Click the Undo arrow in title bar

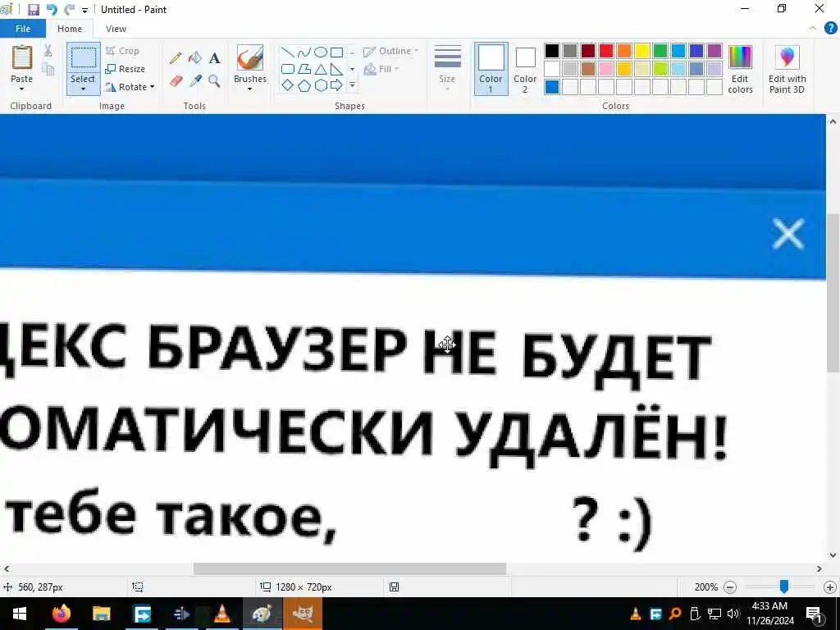[x=52, y=10]
